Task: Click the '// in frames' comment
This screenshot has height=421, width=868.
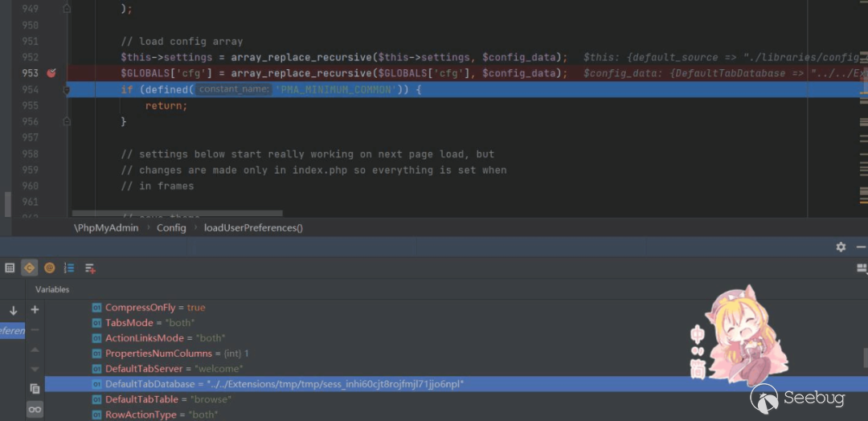Action: pos(158,186)
